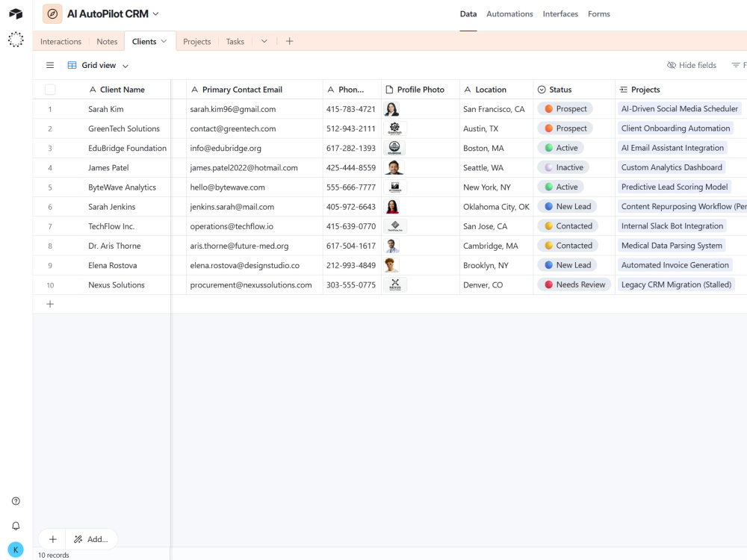Open linked project Automated Invoice Generation
Screen dimensions: 747x560
point(675,265)
